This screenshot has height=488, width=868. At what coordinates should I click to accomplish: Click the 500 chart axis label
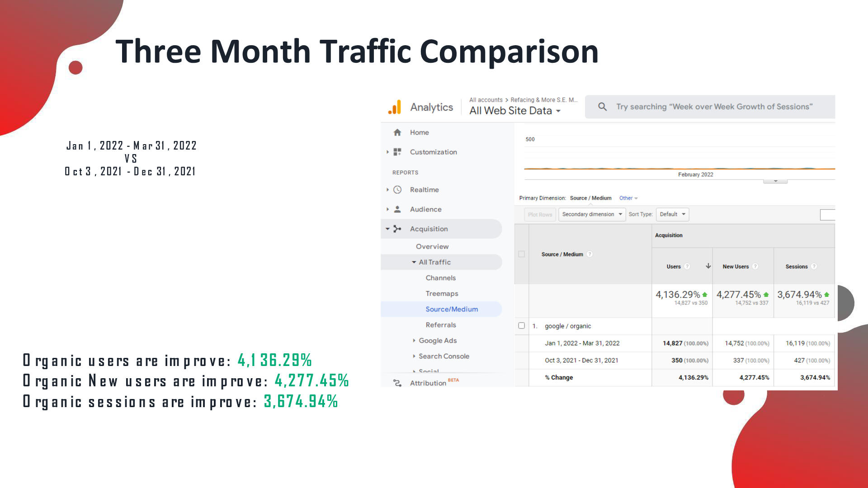point(530,140)
